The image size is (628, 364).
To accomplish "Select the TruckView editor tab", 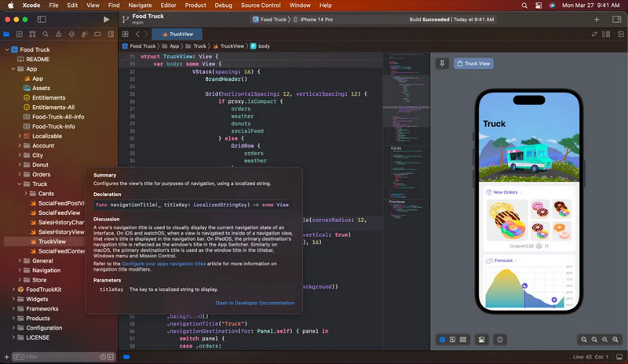I will (177, 34).
